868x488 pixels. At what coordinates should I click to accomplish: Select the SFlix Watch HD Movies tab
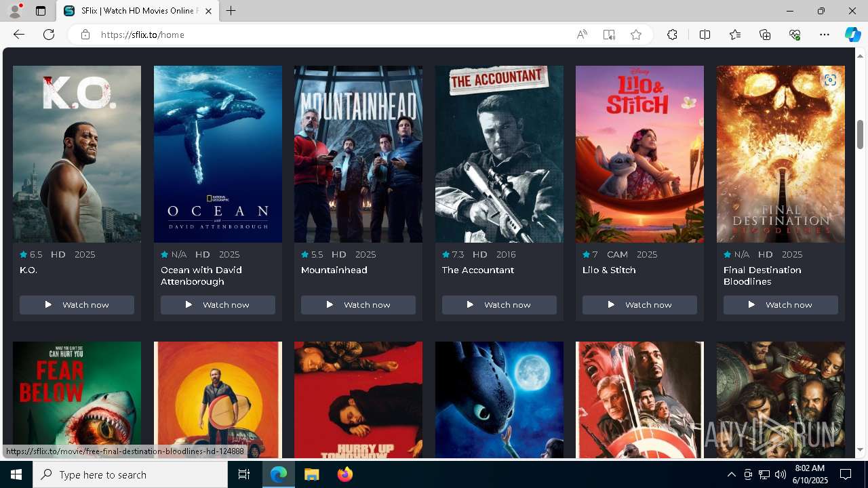click(x=138, y=11)
